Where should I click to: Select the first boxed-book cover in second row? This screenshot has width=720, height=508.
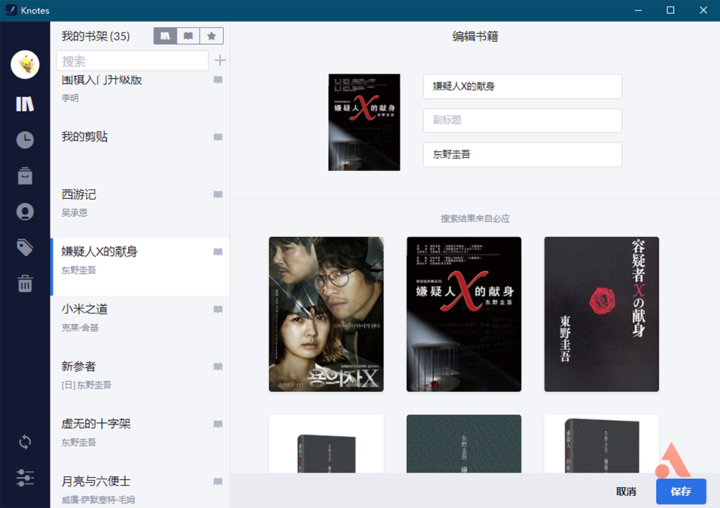coord(326,444)
